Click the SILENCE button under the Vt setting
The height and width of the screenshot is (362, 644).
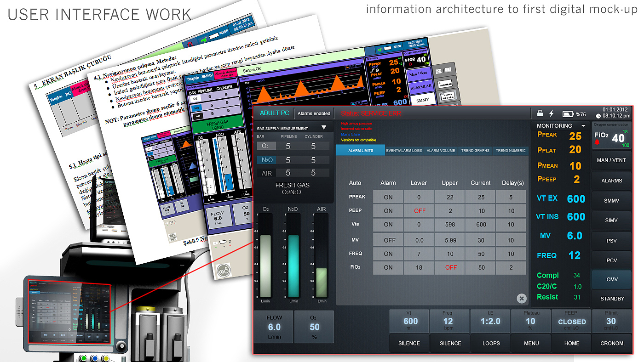pos(409,343)
